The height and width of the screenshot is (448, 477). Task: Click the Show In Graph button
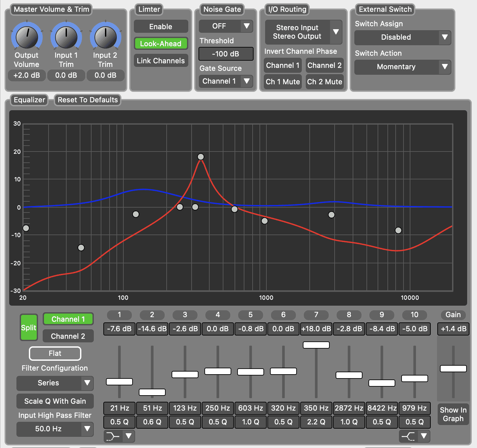point(453,414)
